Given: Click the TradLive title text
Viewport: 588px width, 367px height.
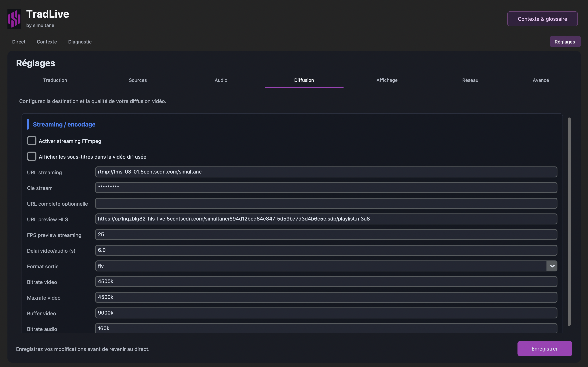Looking at the screenshot, I should click(x=48, y=14).
